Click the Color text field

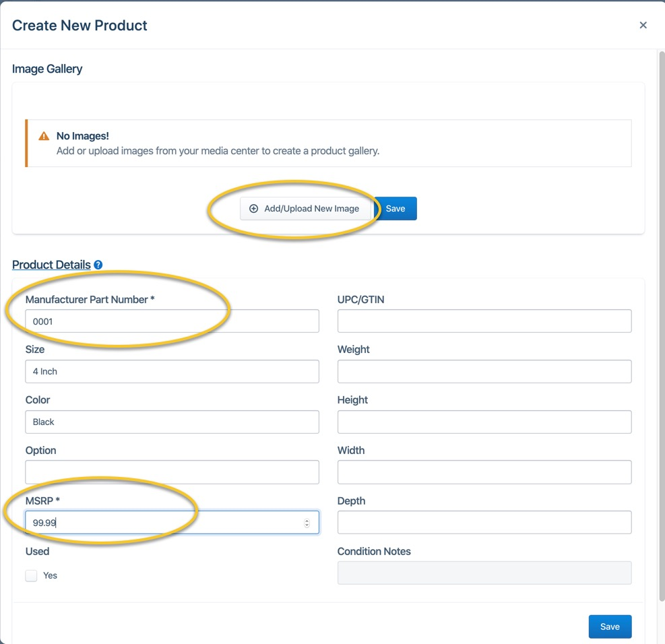[172, 422]
